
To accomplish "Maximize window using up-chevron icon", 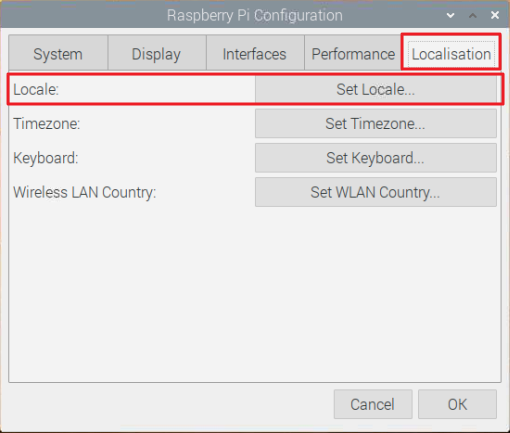I will tap(473, 15).
